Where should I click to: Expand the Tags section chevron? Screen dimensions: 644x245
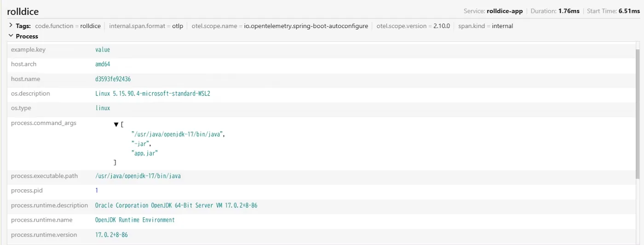click(11, 25)
